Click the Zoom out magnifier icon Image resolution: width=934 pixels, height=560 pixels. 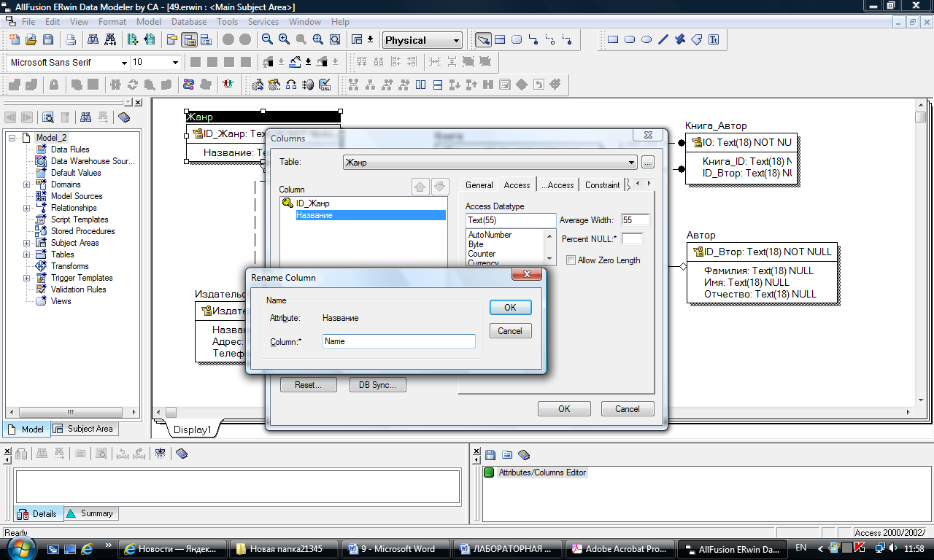[267, 40]
